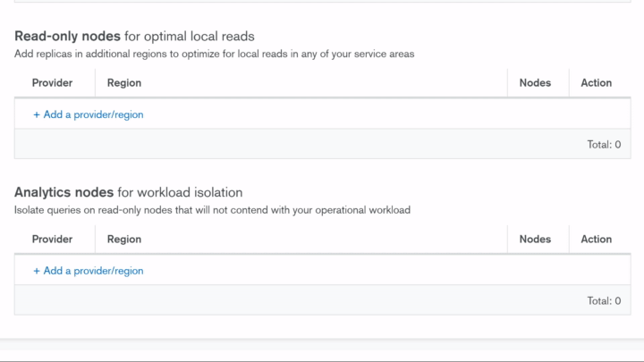Select Provider column header in Read-only nodes table

(x=52, y=83)
